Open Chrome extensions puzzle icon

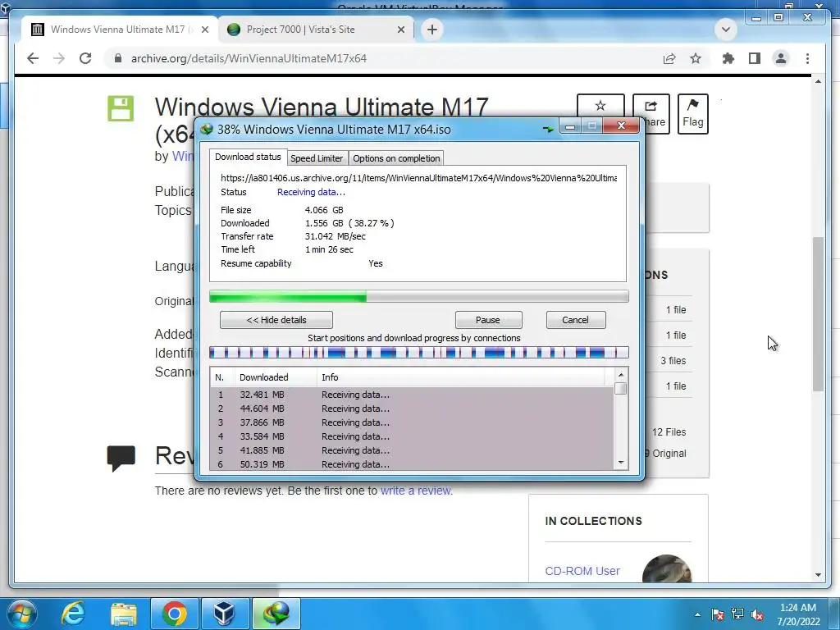(x=728, y=58)
